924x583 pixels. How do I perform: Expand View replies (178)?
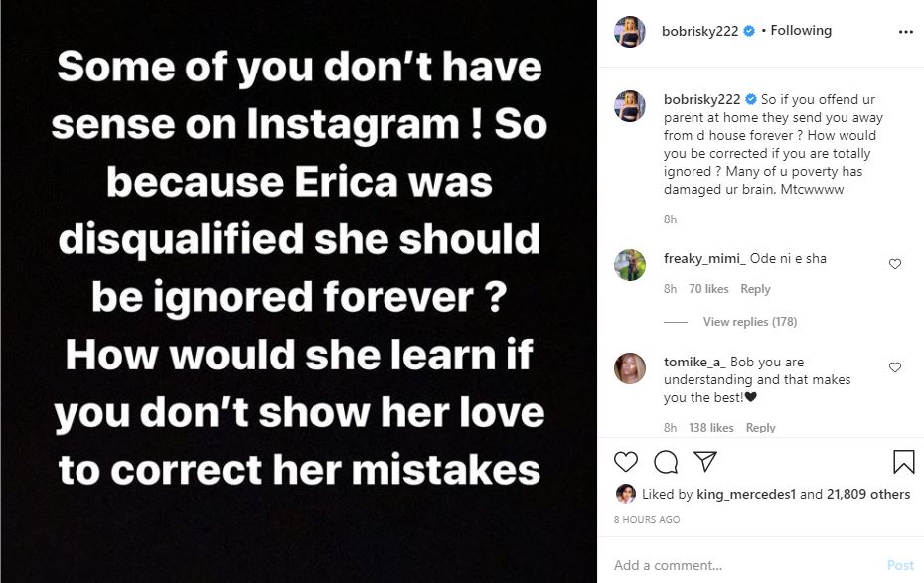[749, 322]
